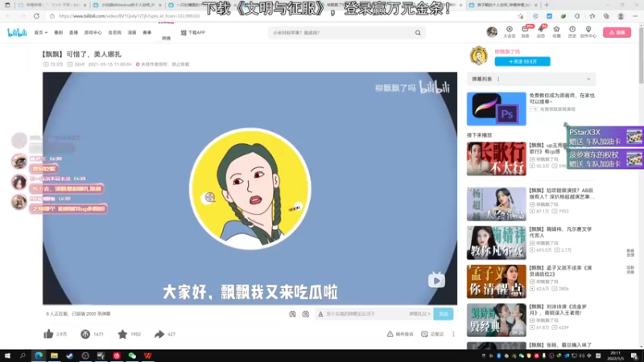Open 记笔记 notes button
This screenshot has height=362, width=644.
[432, 334]
